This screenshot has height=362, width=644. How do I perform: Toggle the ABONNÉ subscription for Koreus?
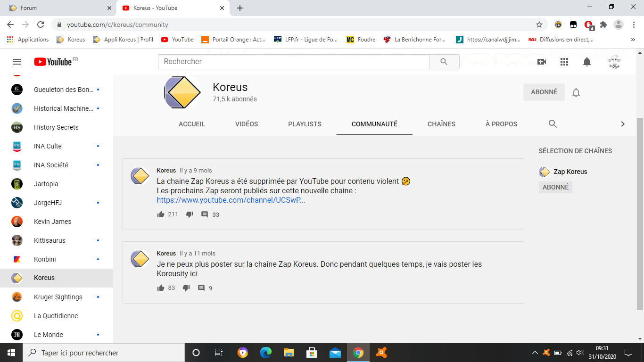point(544,92)
